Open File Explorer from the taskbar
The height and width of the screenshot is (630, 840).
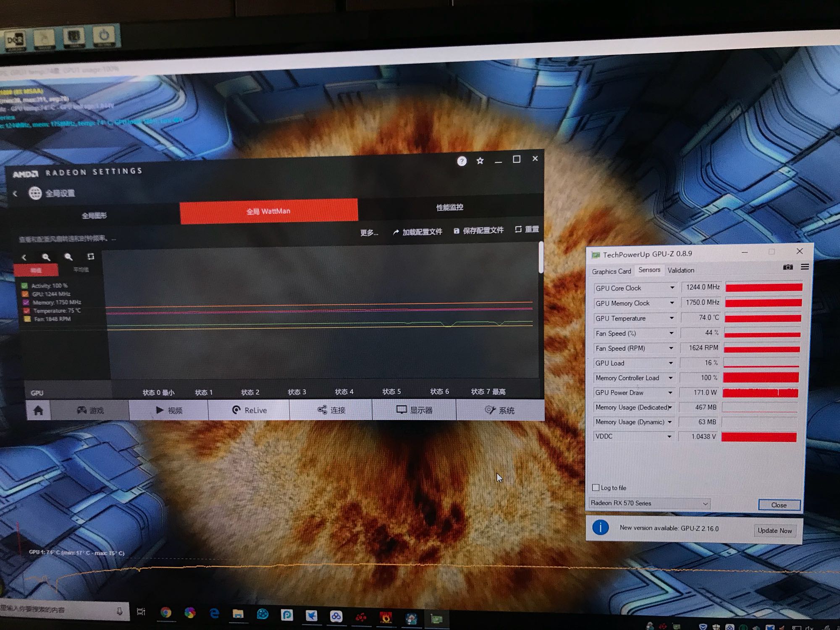238,614
